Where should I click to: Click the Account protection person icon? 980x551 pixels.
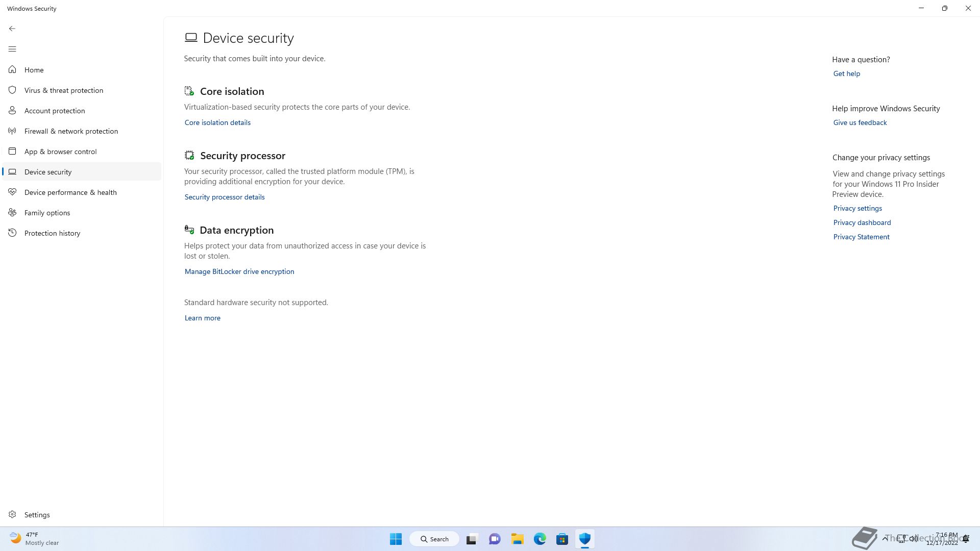(12, 110)
